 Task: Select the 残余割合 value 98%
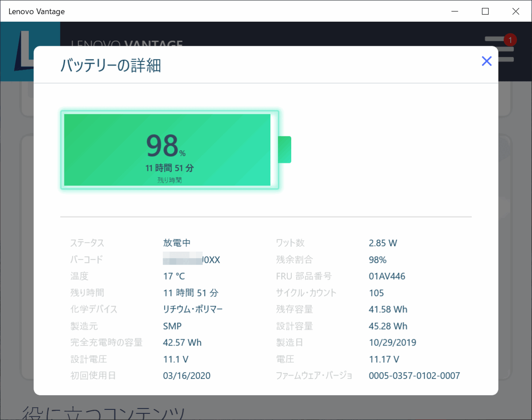click(378, 260)
